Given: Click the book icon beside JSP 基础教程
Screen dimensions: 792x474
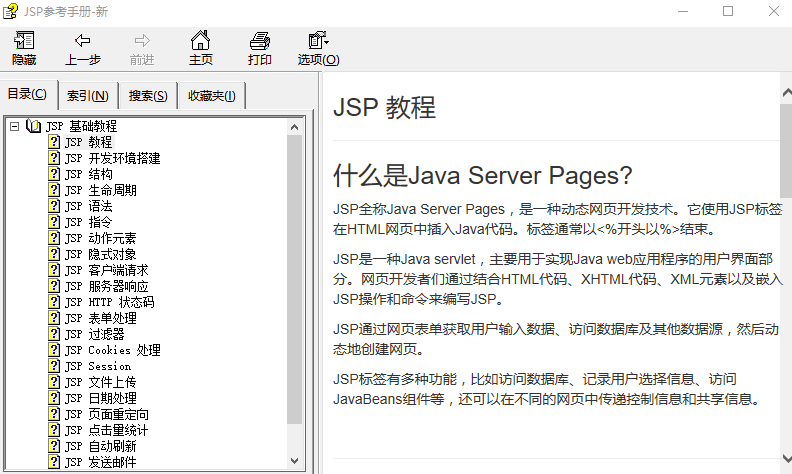Looking at the screenshot, I should [34, 126].
